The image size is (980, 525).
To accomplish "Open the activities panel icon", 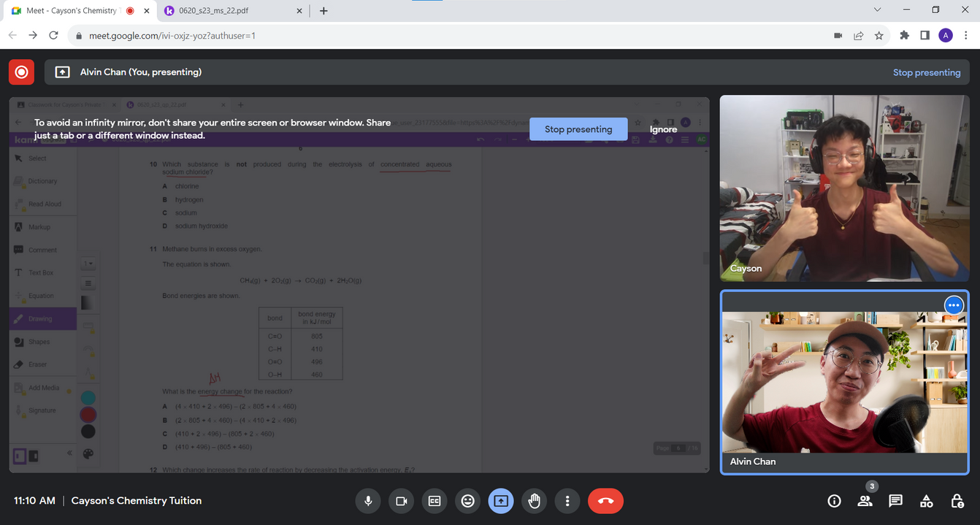I will coord(926,501).
